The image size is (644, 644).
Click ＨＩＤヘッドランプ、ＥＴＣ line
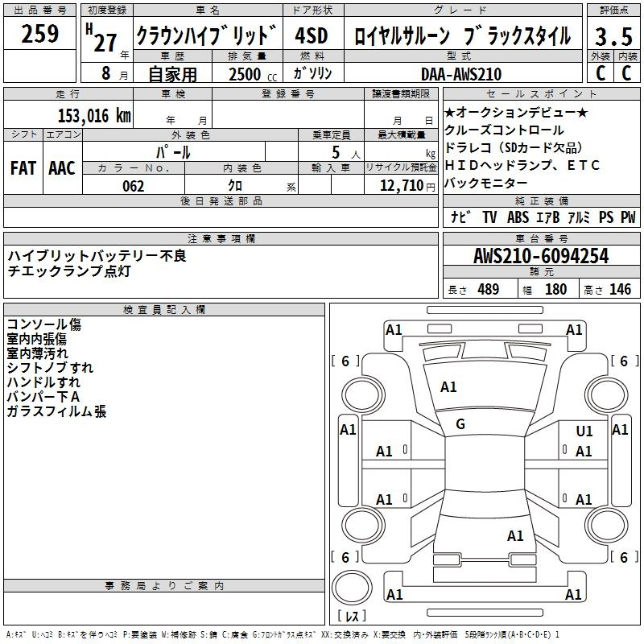point(522,165)
